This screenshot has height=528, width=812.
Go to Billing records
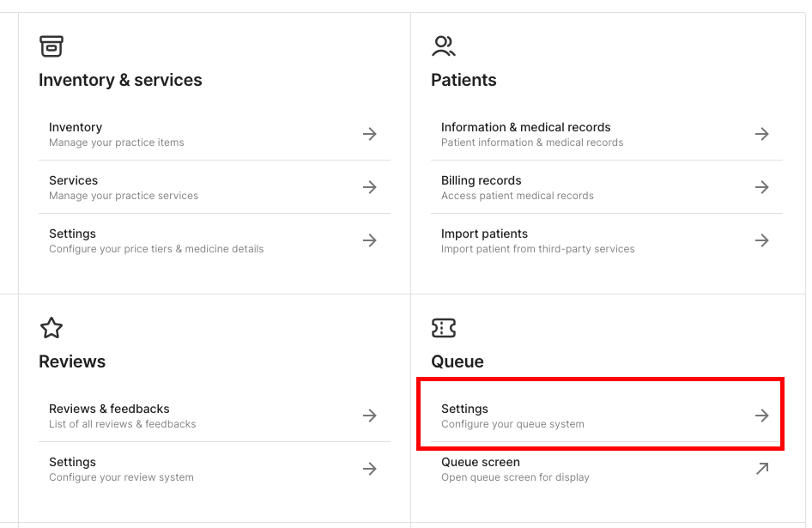point(606,187)
